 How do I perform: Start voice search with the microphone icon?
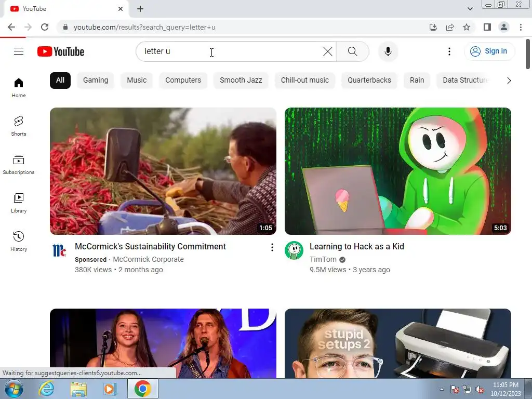click(x=388, y=51)
